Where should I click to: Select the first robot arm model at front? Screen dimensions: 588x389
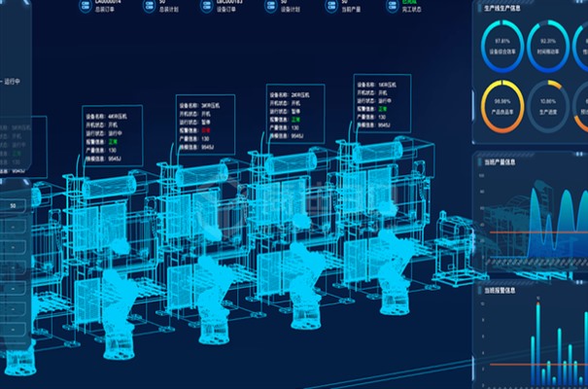(x=119, y=315)
